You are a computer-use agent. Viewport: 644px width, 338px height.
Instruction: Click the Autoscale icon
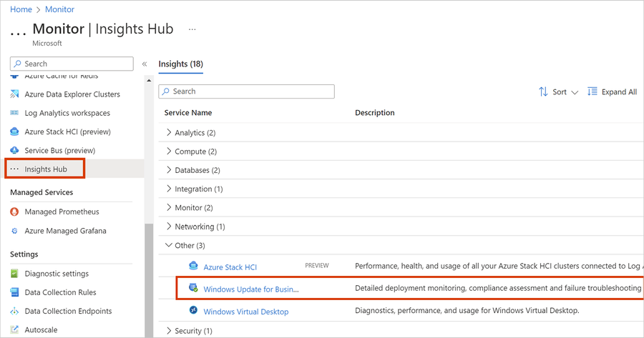[14, 329]
